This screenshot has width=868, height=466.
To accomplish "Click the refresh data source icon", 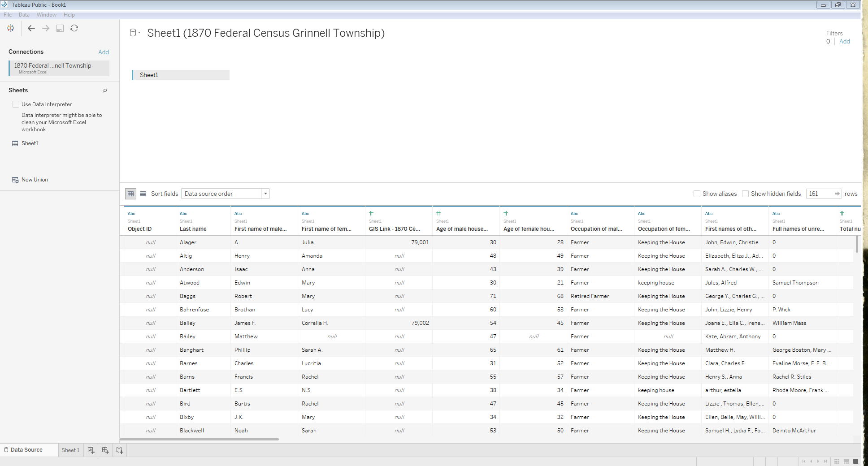I will (74, 28).
